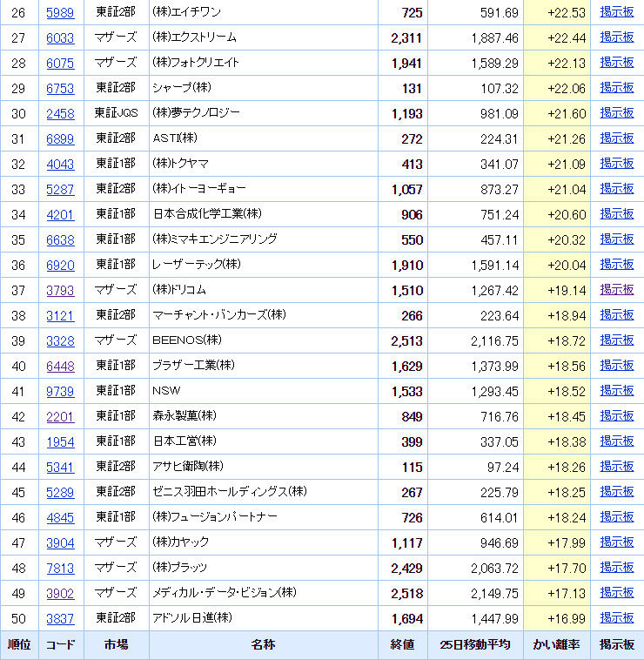Open stock code 3904 link
Image resolution: width=644 pixels, height=660 pixels.
pyautogui.click(x=60, y=543)
